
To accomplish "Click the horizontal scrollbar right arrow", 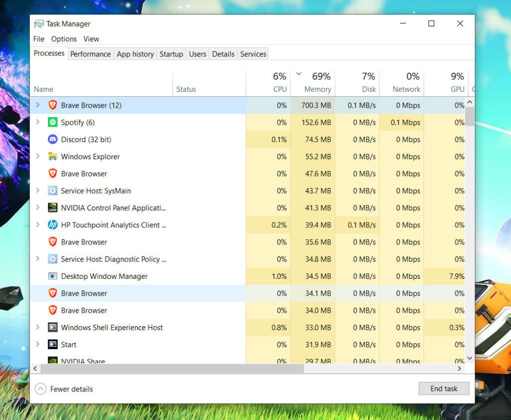I will tap(459, 369).
